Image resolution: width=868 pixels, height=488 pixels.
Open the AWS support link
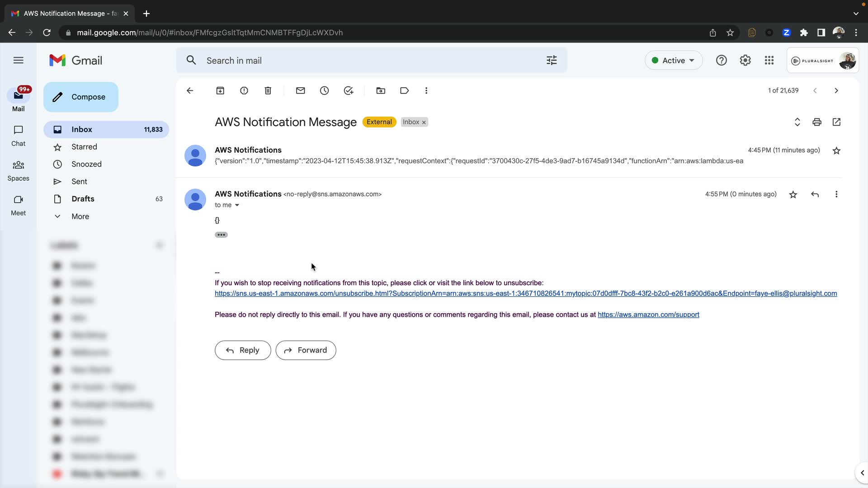pyautogui.click(x=648, y=314)
